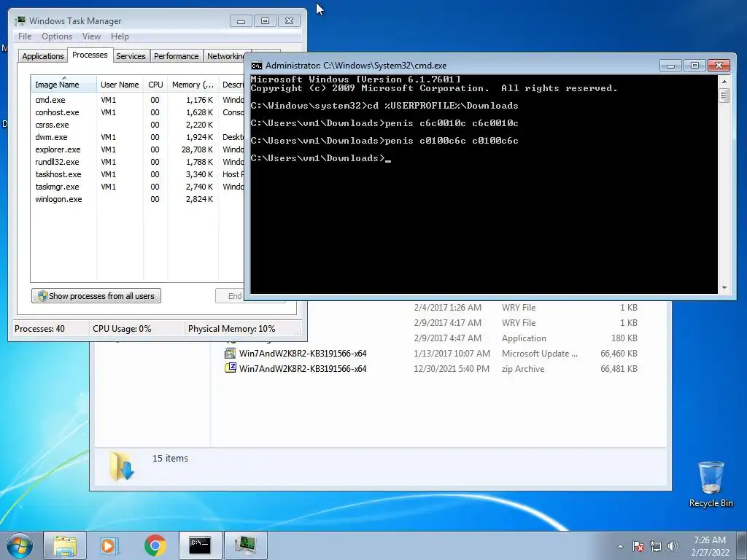Maximize the Task Manager window
747x560 pixels.
(266, 21)
